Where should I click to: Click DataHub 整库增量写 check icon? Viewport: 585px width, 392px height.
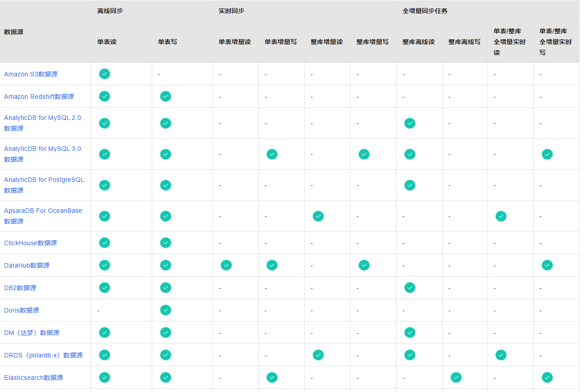pos(364,265)
